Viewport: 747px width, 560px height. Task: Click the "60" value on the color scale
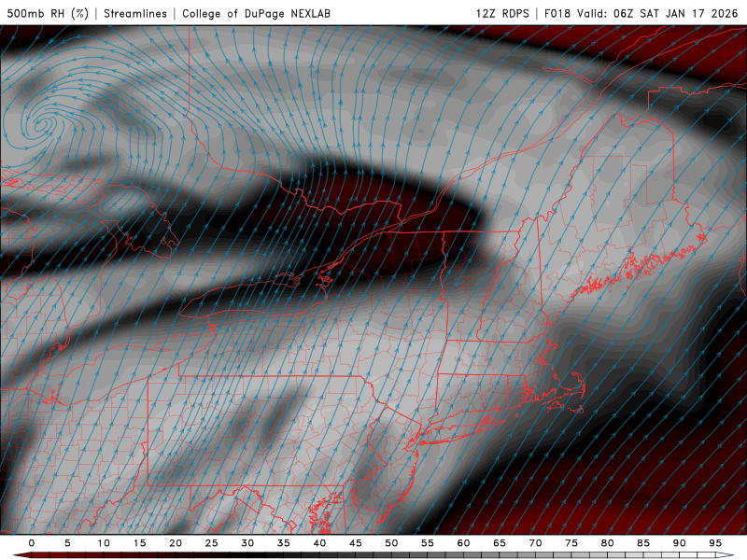(463, 543)
